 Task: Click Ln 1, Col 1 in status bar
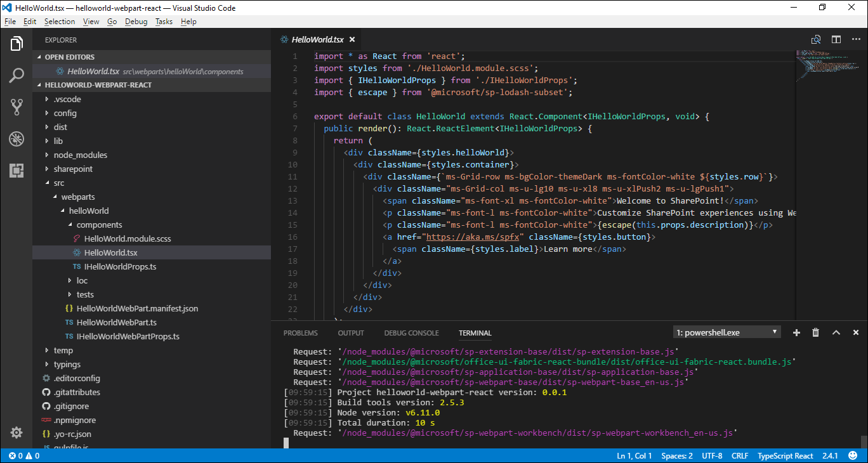tap(635, 456)
